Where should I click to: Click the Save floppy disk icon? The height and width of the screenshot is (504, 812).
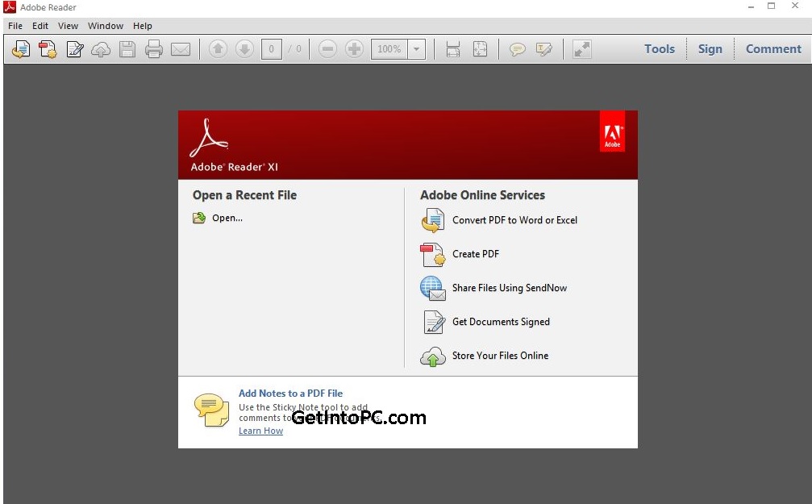point(127,49)
